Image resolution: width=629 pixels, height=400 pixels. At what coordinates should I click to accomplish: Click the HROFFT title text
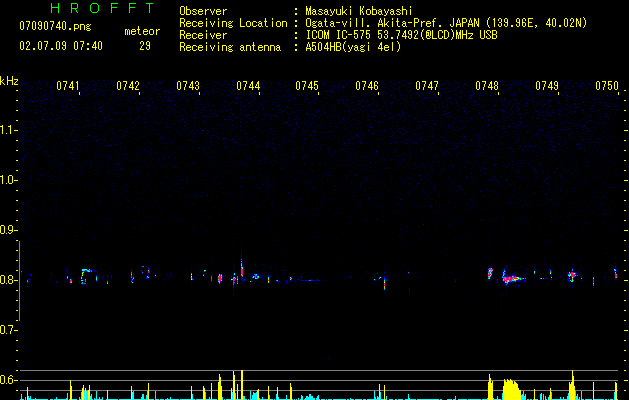102,8
